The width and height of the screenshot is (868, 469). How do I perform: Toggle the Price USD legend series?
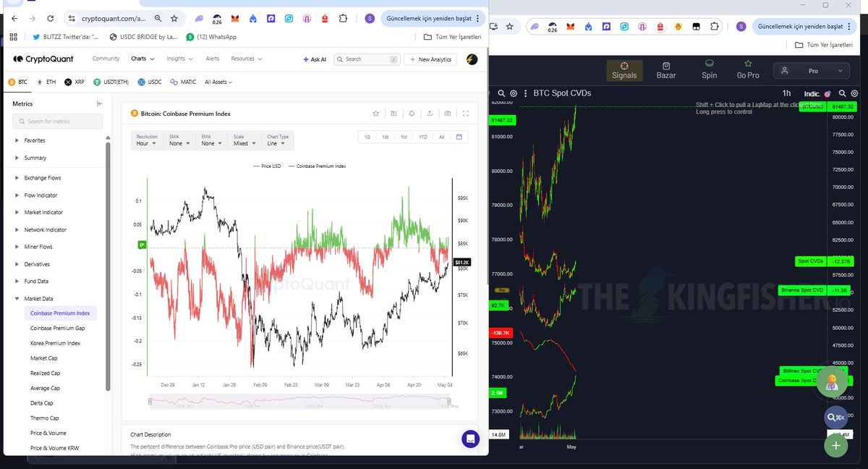(x=267, y=166)
